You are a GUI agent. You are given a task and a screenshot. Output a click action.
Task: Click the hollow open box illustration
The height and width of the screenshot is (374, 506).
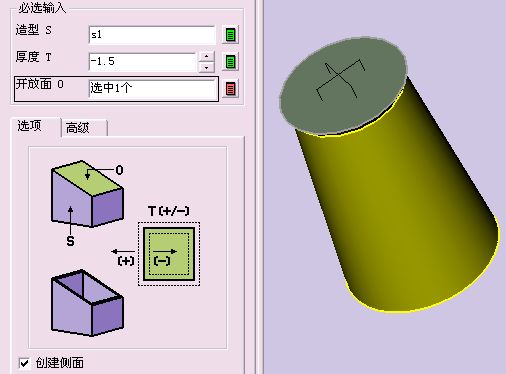(87, 303)
